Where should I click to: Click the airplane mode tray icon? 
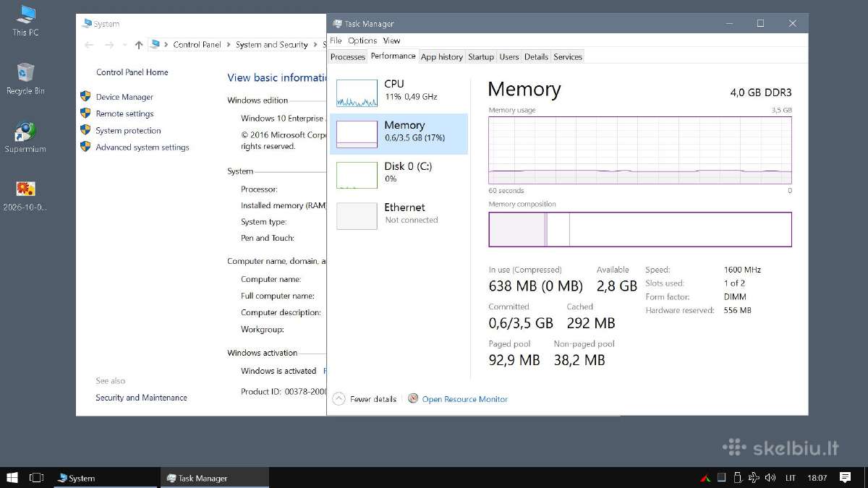(754, 478)
